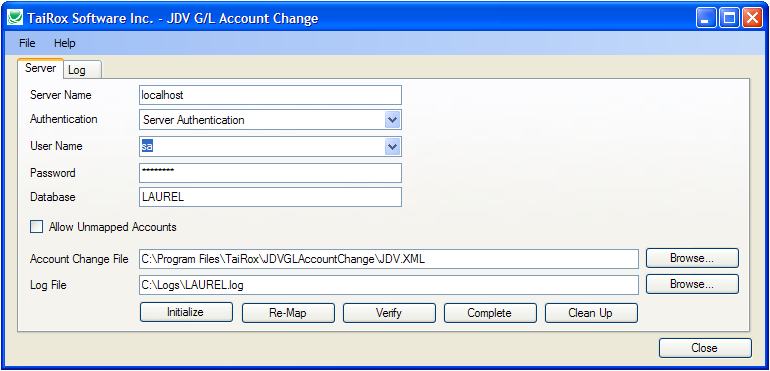Maximize the window using title bar button
Viewport: 770px width, 371px height.
coord(729,19)
